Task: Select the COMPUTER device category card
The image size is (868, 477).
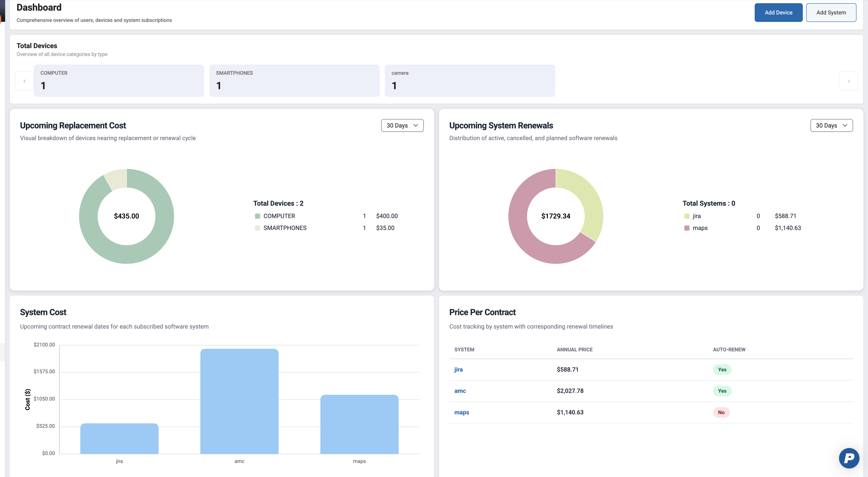Action: pyautogui.click(x=119, y=81)
